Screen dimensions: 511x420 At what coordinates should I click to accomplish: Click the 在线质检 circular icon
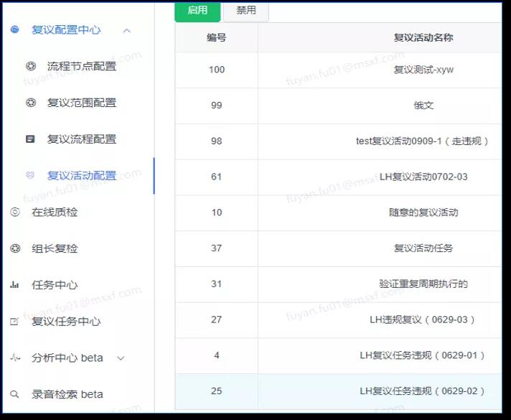click(15, 213)
